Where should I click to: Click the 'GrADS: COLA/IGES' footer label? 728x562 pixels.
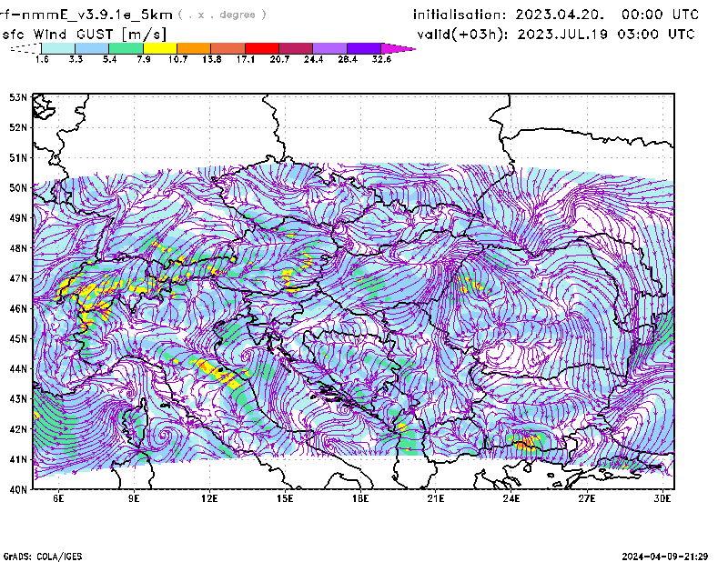43,557
